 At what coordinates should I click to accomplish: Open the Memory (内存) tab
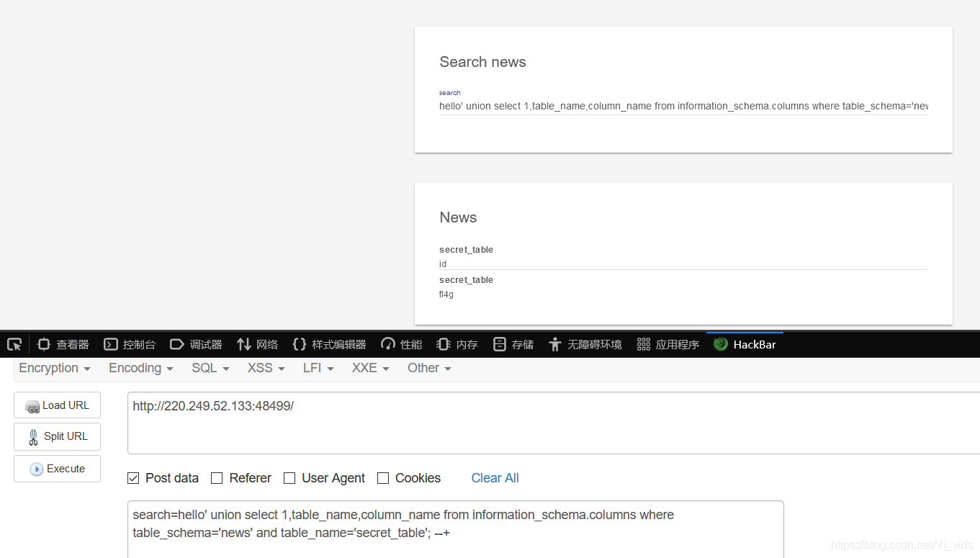[457, 344]
